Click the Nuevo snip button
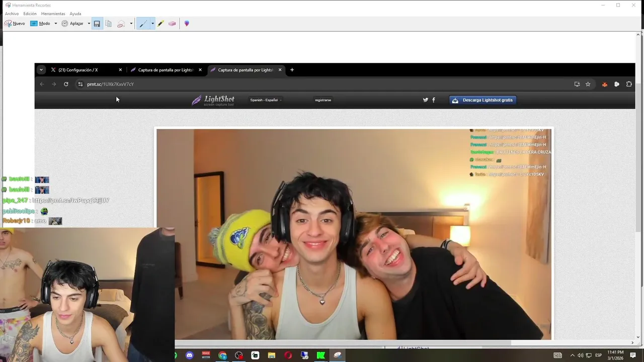The image size is (644, 362). [15, 24]
